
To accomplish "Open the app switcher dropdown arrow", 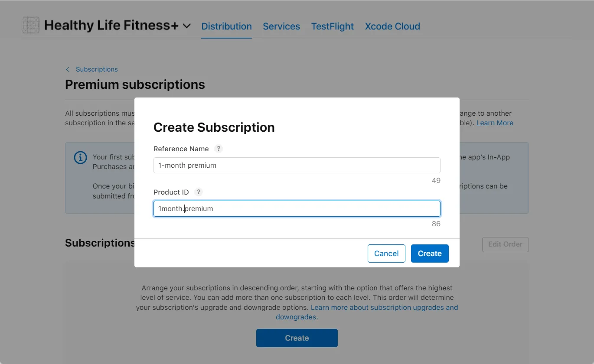I will point(186,26).
